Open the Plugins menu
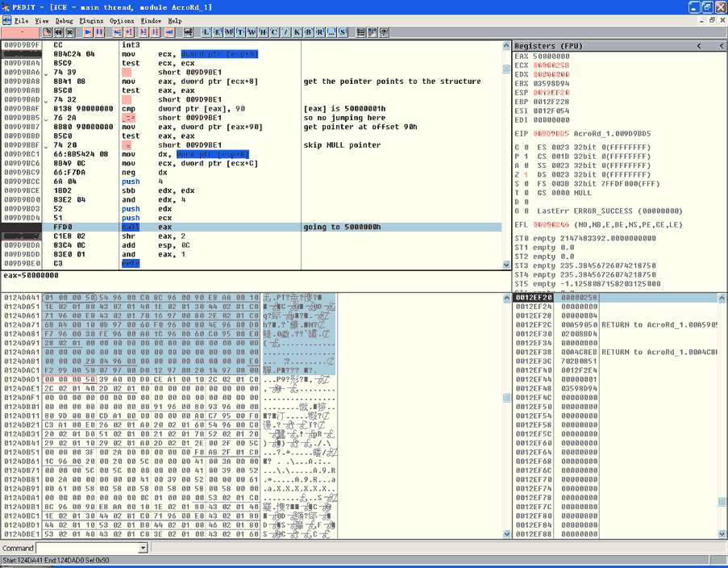This screenshot has width=728, height=568. [x=92, y=20]
